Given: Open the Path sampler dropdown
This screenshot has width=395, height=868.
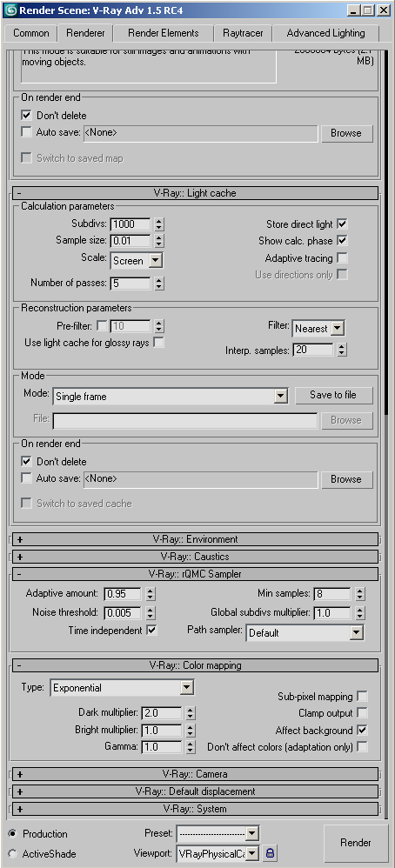Looking at the screenshot, I should coord(305,632).
